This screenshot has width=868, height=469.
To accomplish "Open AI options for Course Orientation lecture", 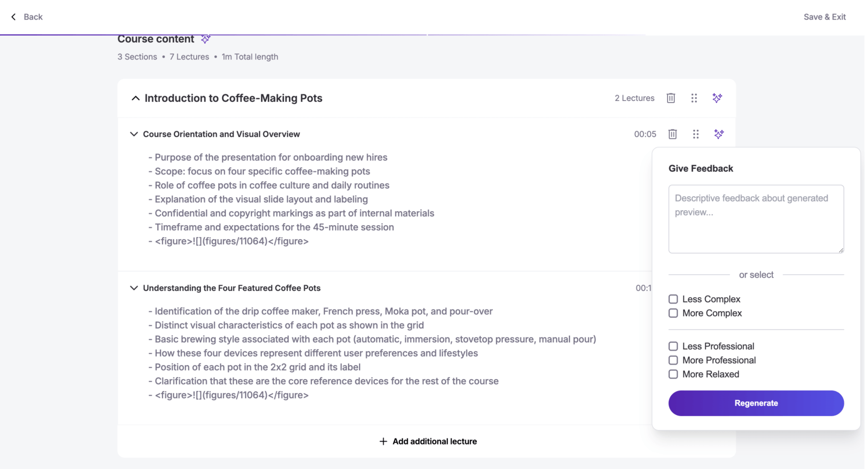I will (x=719, y=134).
